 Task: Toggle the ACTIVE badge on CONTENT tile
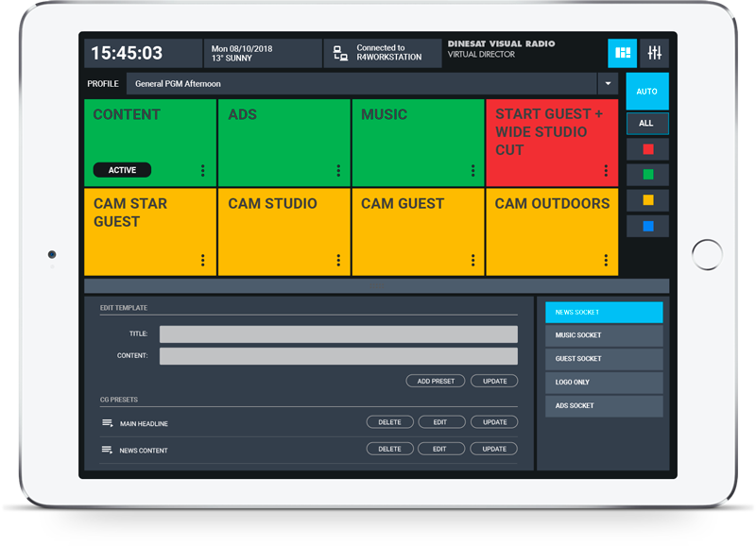point(122,170)
